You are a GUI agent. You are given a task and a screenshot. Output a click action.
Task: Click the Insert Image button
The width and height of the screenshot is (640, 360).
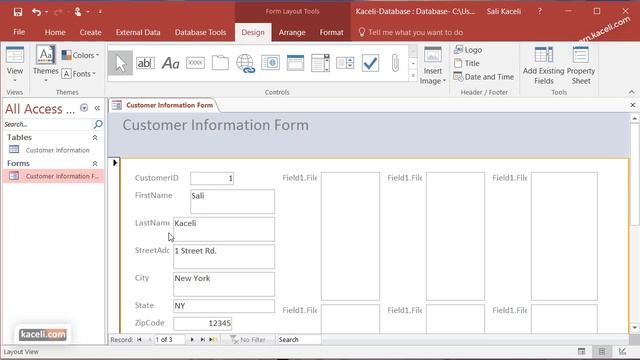click(433, 65)
